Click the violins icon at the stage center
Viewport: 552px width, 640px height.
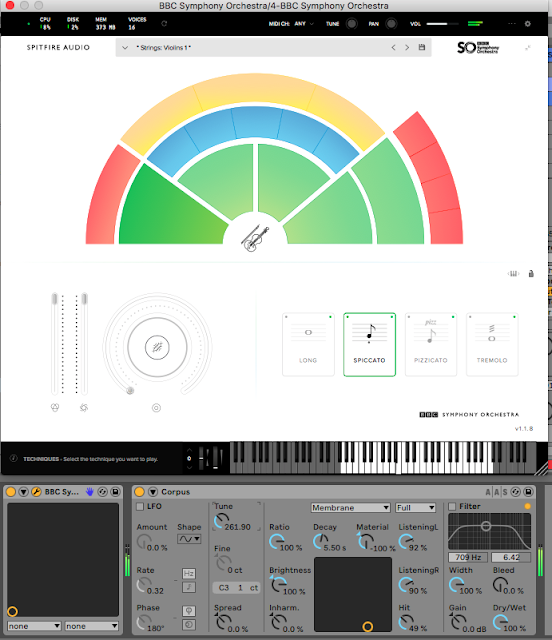(255, 238)
